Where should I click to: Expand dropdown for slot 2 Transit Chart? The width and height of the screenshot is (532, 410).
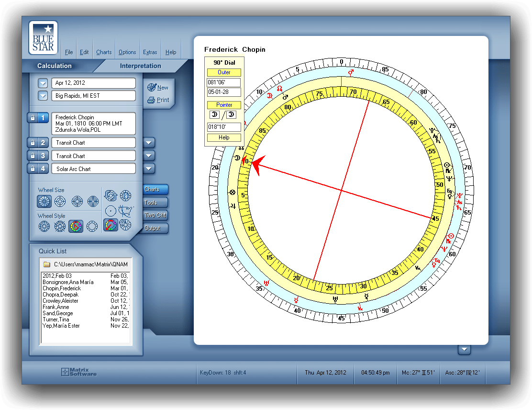[149, 143]
